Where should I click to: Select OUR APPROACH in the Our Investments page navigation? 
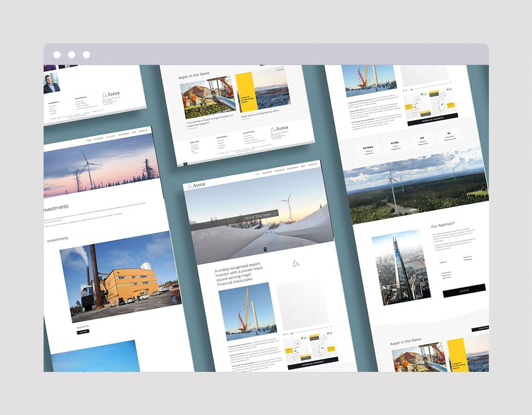tap(123, 134)
